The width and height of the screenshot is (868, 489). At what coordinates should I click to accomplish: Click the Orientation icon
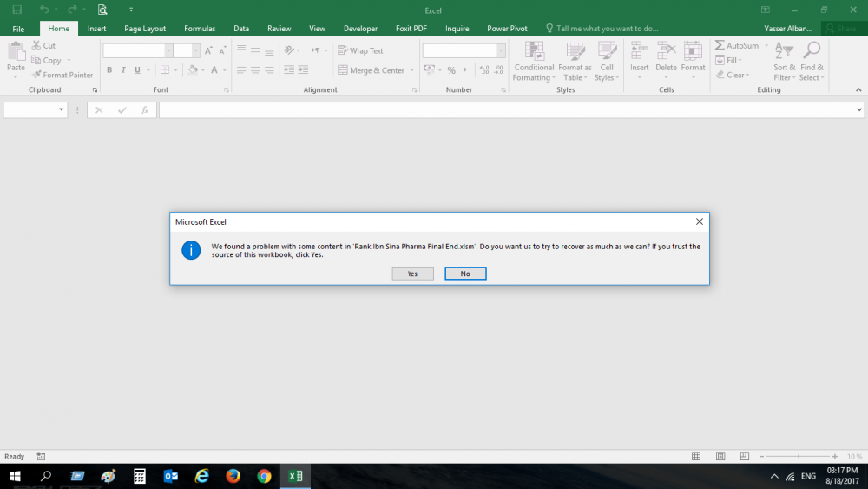(289, 50)
